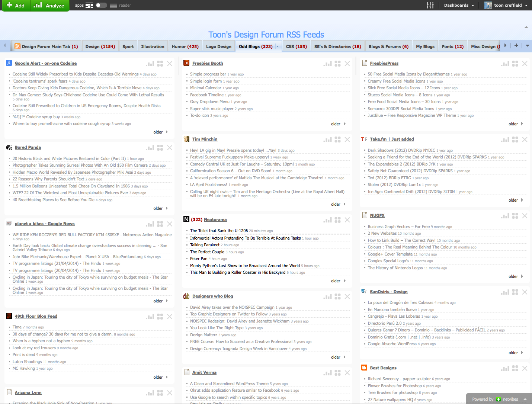Show older NUGFX items
The image size is (532, 404).
click(x=516, y=276)
